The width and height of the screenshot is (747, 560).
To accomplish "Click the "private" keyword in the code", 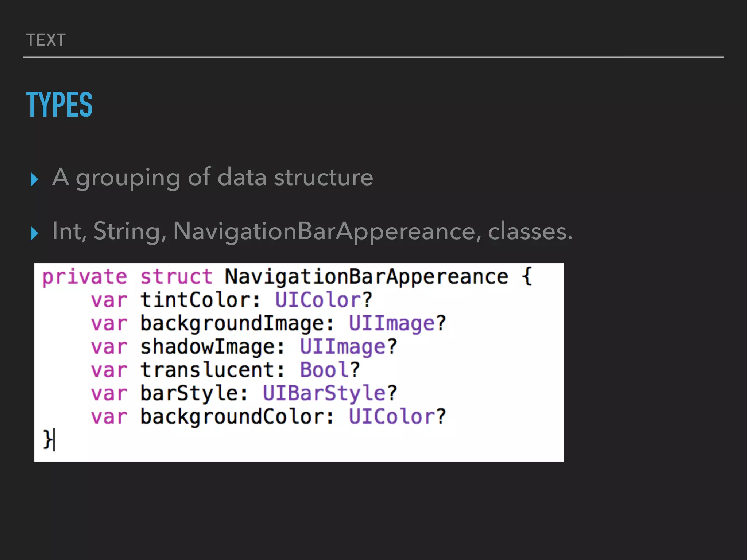I will click(x=85, y=277).
